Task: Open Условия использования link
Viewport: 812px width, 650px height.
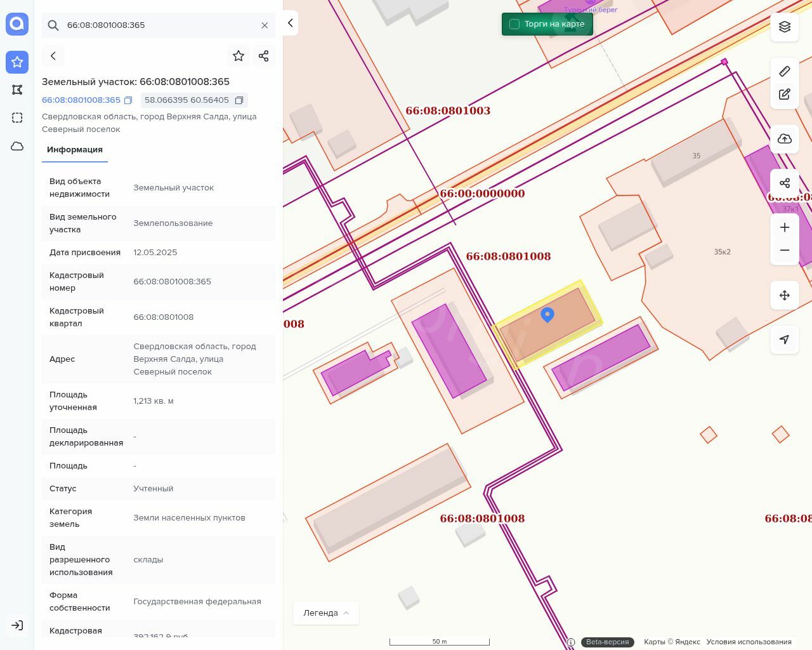Action: pos(749,642)
